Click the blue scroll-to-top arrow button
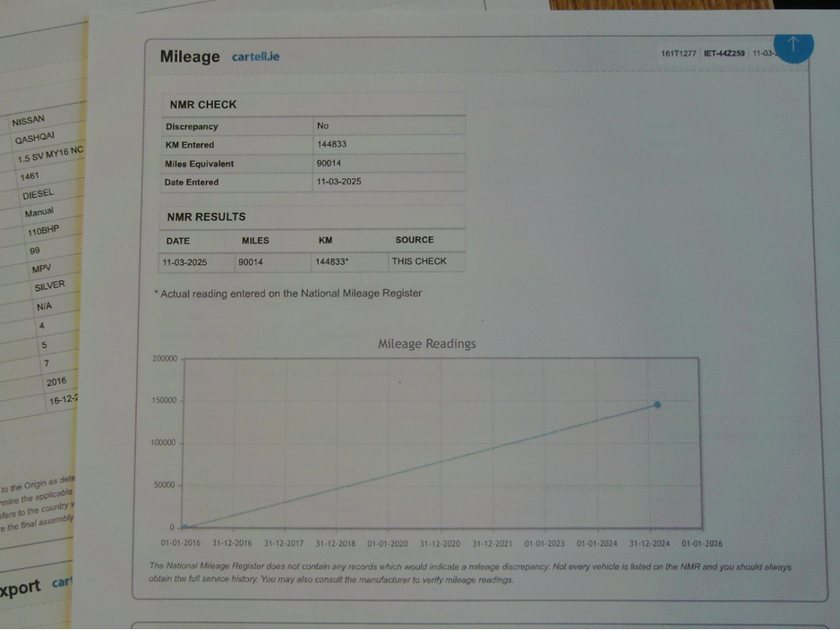Viewport: 840px width, 630px height. (792, 45)
